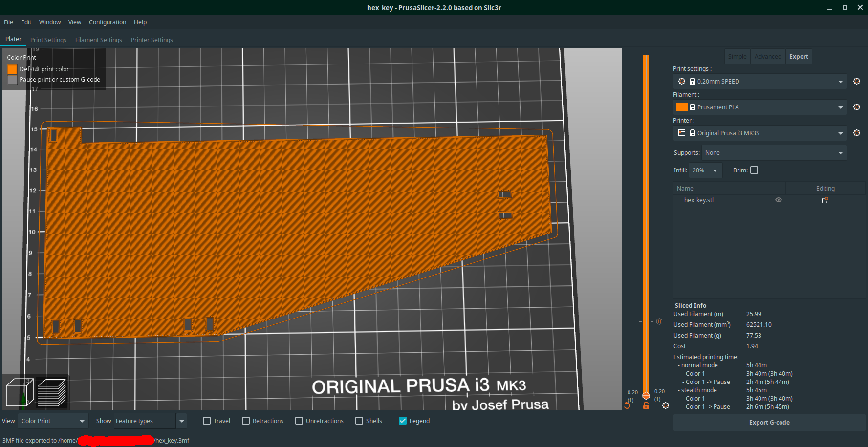The width and height of the screenshot is (868, 447).
Task: Select Expert mode button
Action: tap(799, 57)
